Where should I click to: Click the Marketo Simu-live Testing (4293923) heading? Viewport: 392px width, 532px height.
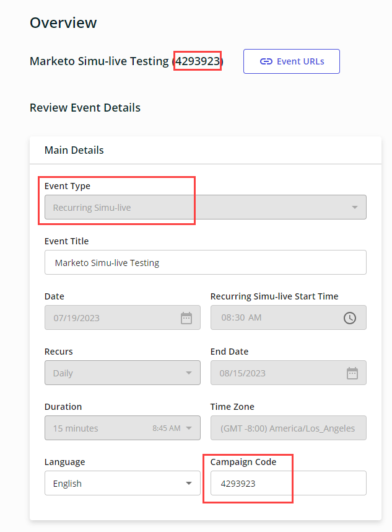[x=126, y=61]
